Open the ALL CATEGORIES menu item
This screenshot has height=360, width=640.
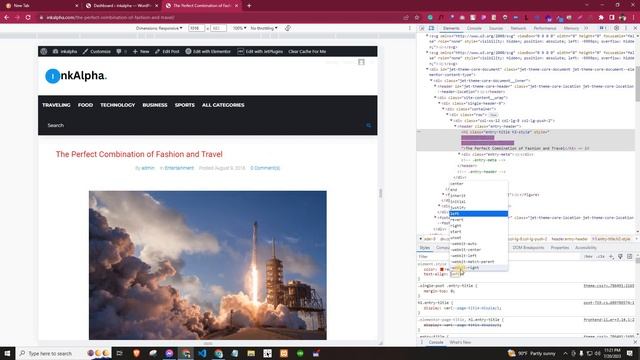point(223,105)
